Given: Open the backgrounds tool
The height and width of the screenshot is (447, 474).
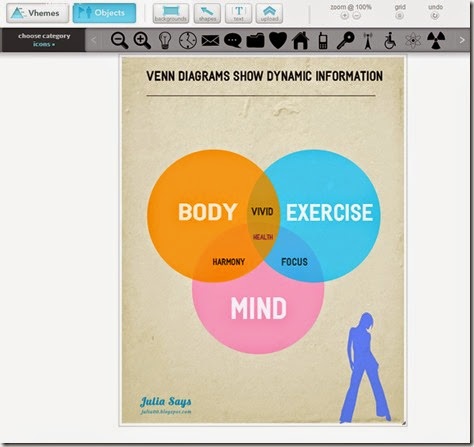Looking at the screenshot, I should coord(171,13).
